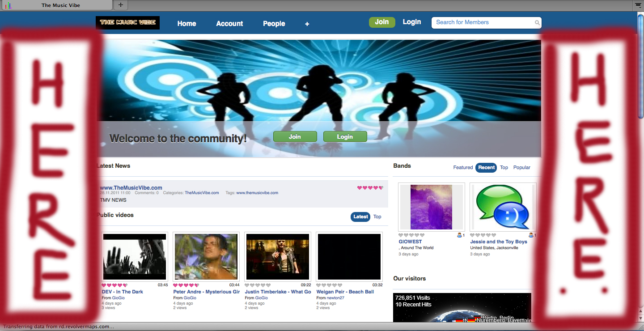Image resolution: width=644 pixels, height=331 pixels.
Task: Click the green Join button in banner
Action: pos(295,136)
